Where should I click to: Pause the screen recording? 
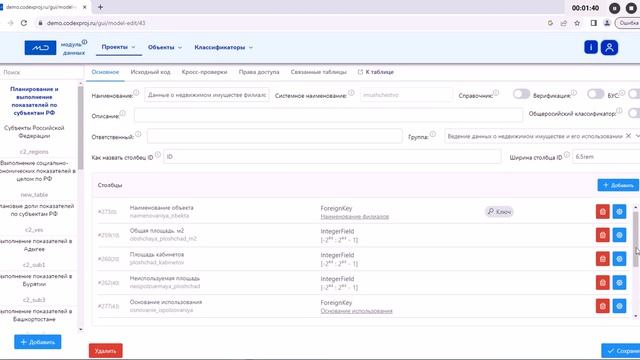tap(614, 8)
